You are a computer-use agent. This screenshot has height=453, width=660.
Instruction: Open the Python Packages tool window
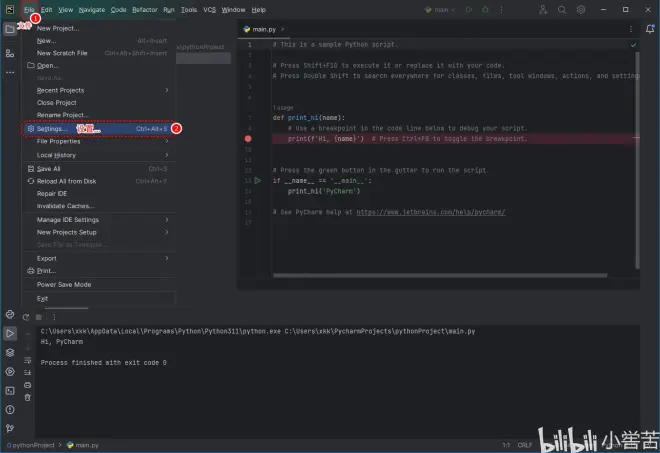[10, 314]
